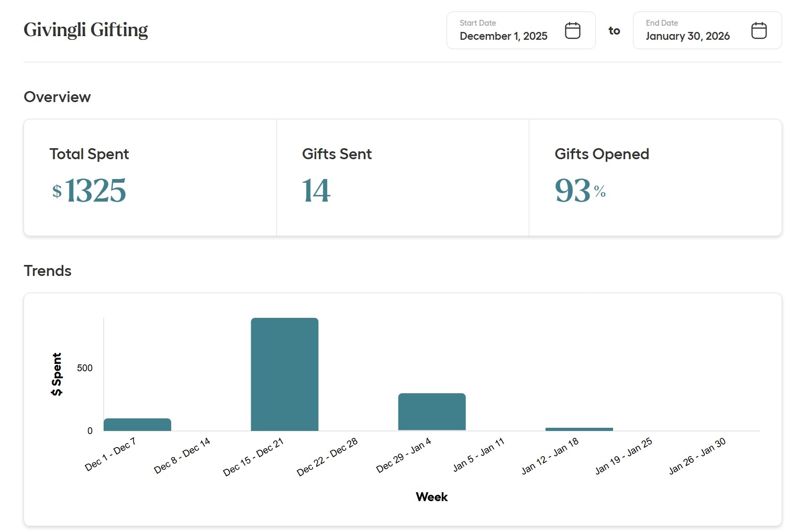Image resolution: width=801 pixels, height=532 pixels.
Task: Click the Jan 12 - Jan 18 bar
Action: coord(578,428)
